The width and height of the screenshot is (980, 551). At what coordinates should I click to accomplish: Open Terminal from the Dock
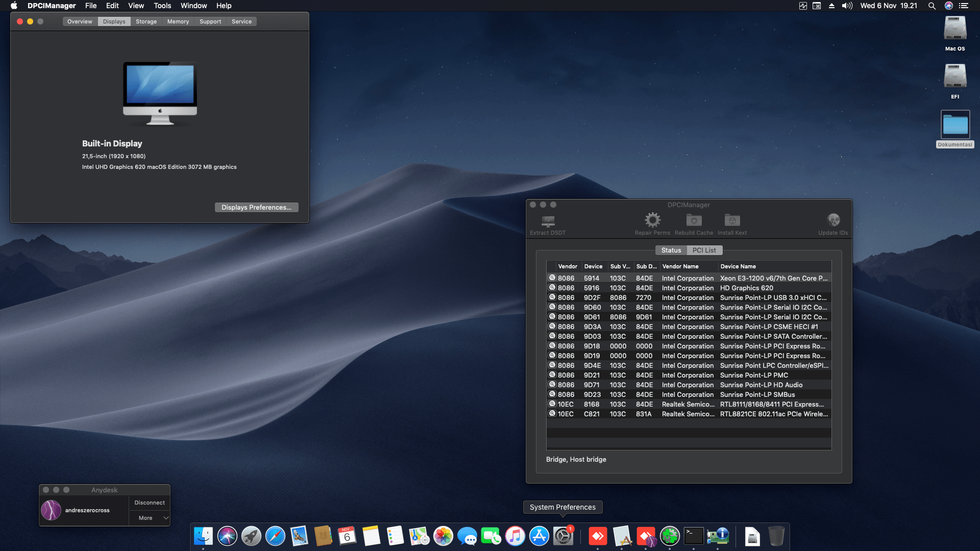(x=693, y=536)
